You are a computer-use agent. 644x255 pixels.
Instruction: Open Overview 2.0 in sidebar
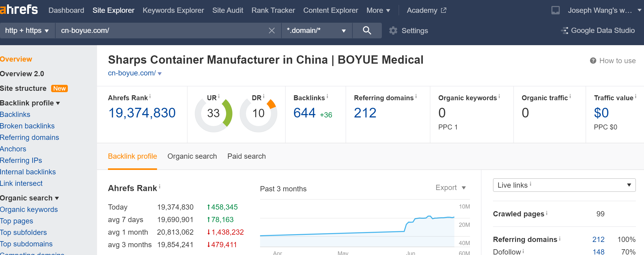(x=22, y=74)
